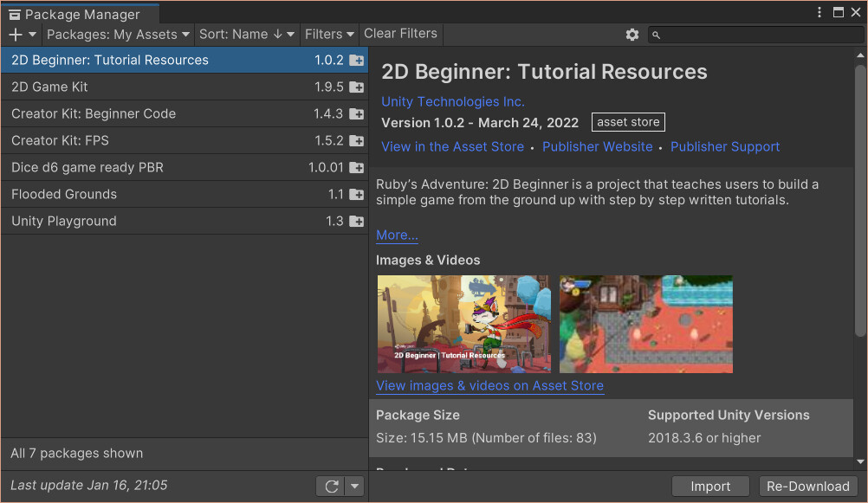Click the scrollbar down arrow

pos(860,461)
